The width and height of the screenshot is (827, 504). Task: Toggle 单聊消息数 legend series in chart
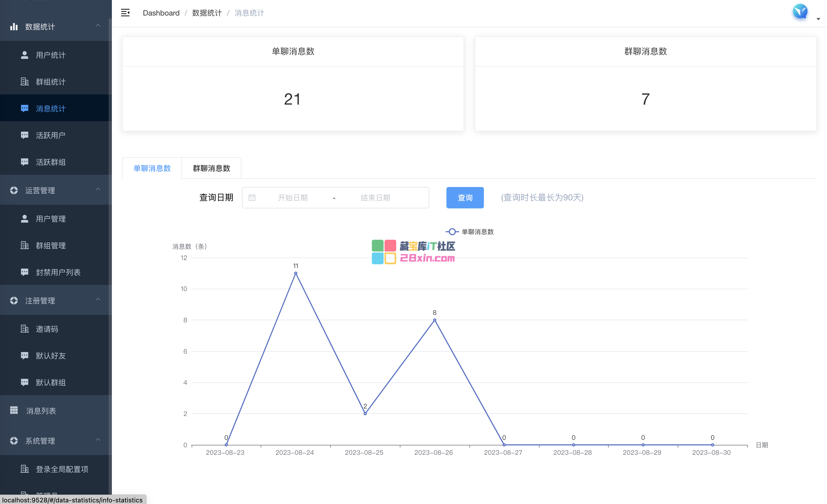coord(469,232)
